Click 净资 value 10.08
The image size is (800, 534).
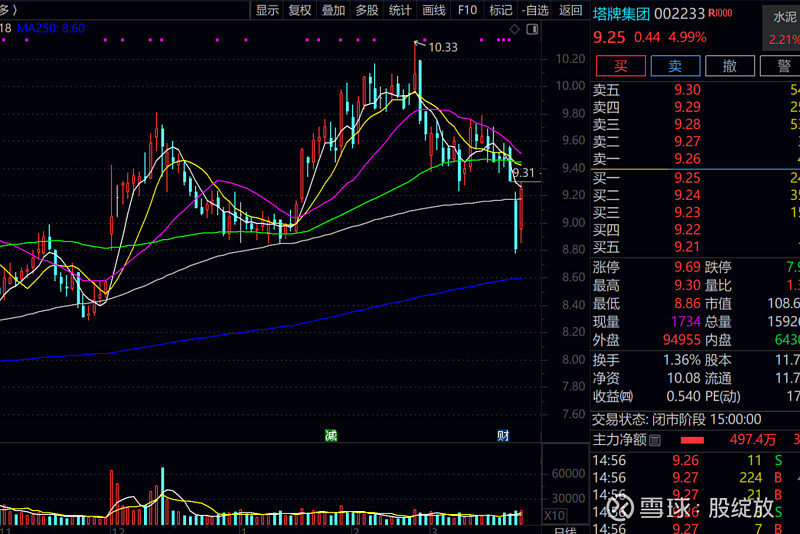click(684, 378)
